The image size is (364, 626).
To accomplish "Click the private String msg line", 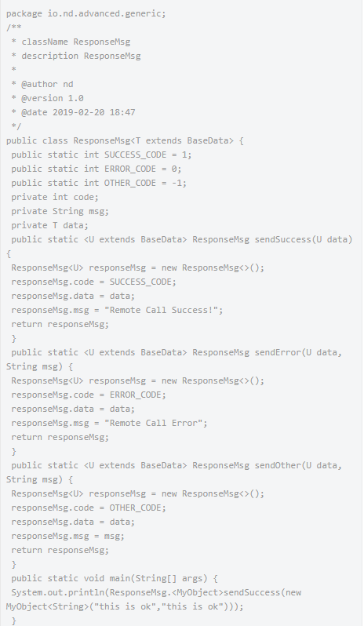I will [60, 211].
